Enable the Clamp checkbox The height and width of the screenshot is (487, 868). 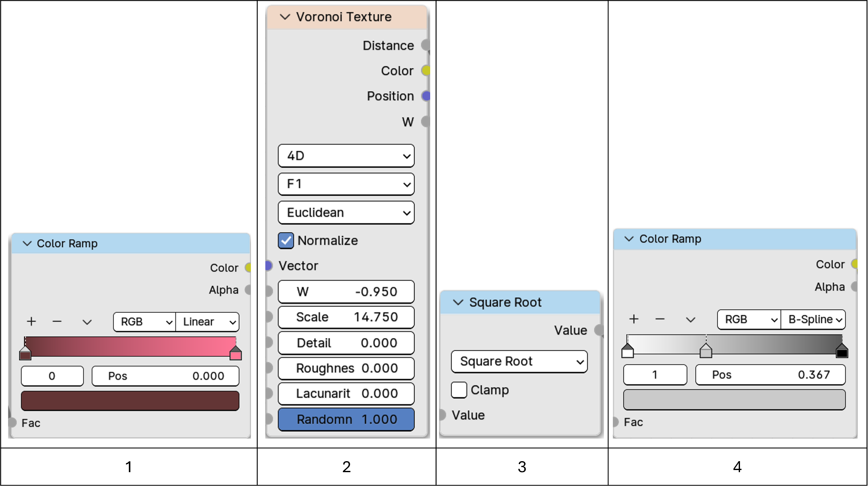(x=459, y=390)
